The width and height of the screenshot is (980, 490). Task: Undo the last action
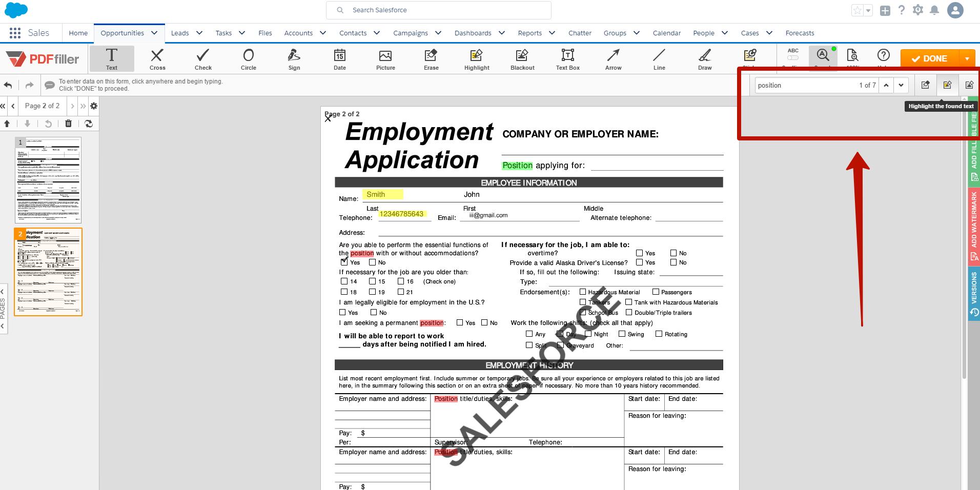[x=8, y=85]
